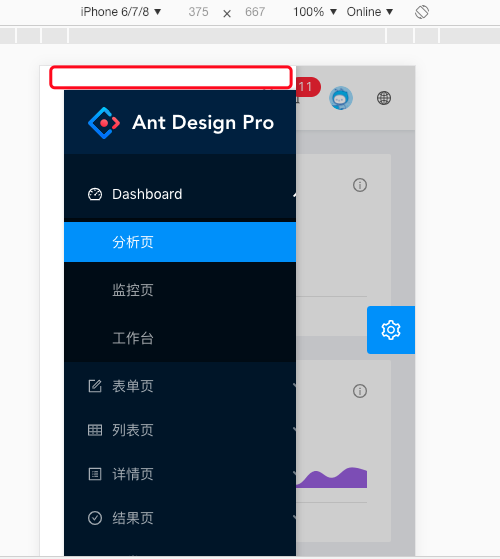
Task: Open the blue settings gear drawer button
Action: [391, 330]
